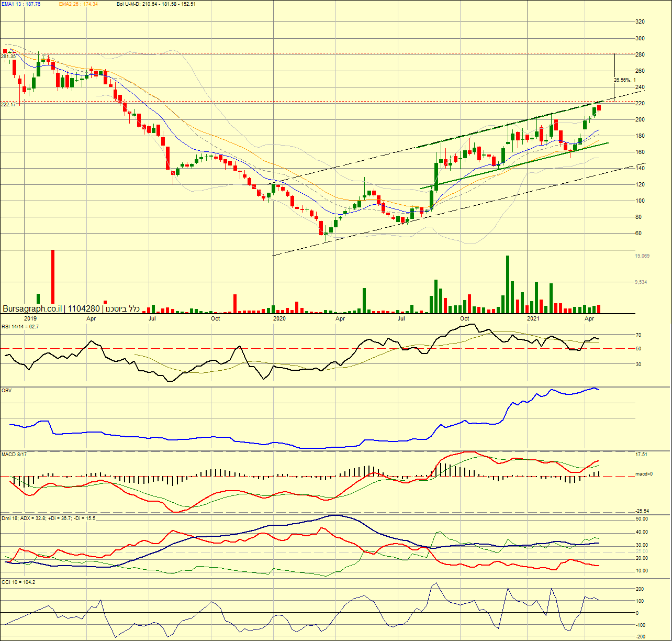Select the 2019 year marker on time axis

[x=30, y=318]
